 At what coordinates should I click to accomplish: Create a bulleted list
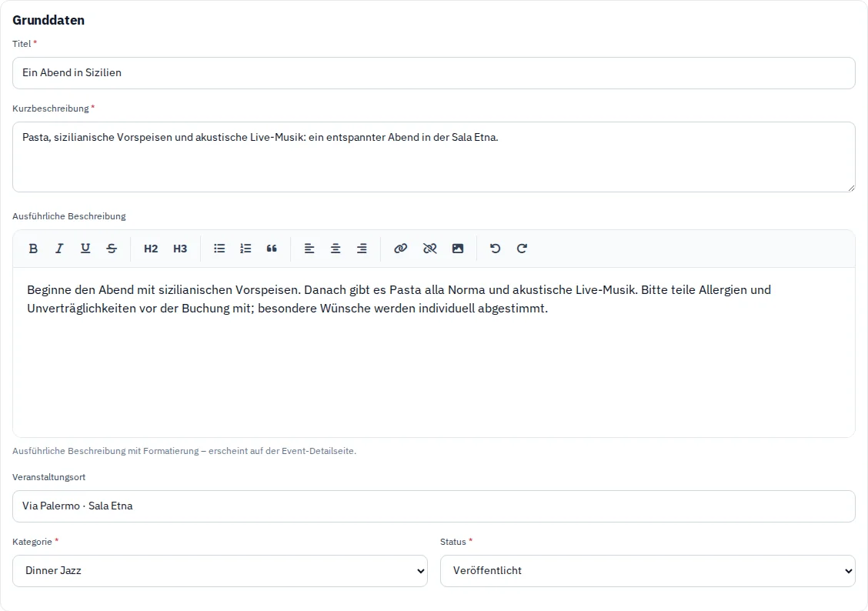point(219,249)
